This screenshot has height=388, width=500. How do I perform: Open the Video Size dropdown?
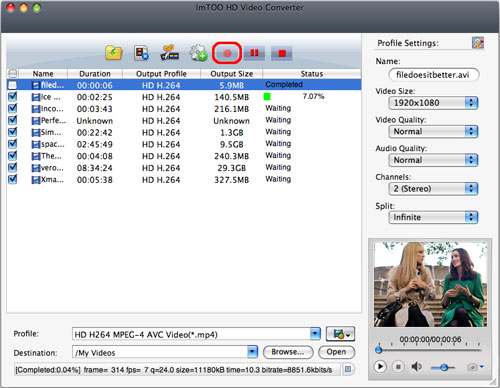point(433,103)
